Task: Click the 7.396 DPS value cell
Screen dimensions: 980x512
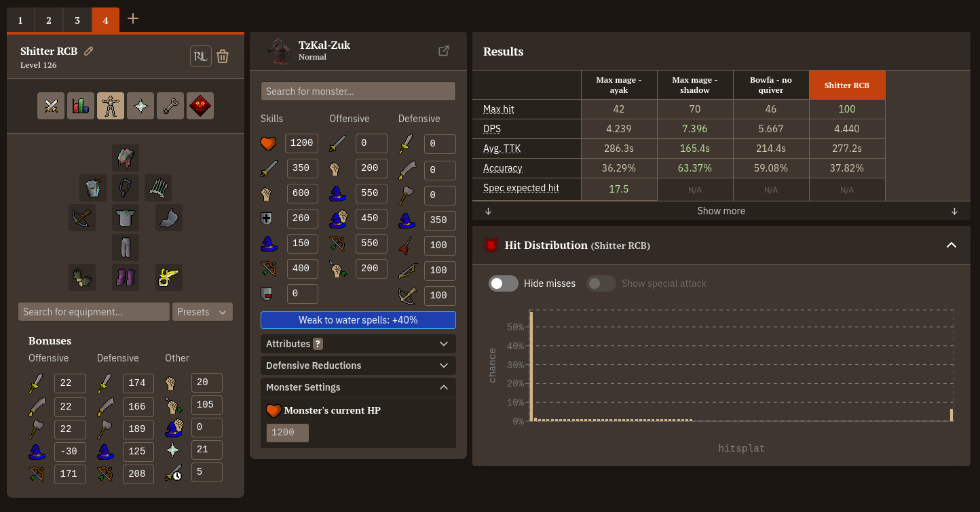Action: pos(695,129)
